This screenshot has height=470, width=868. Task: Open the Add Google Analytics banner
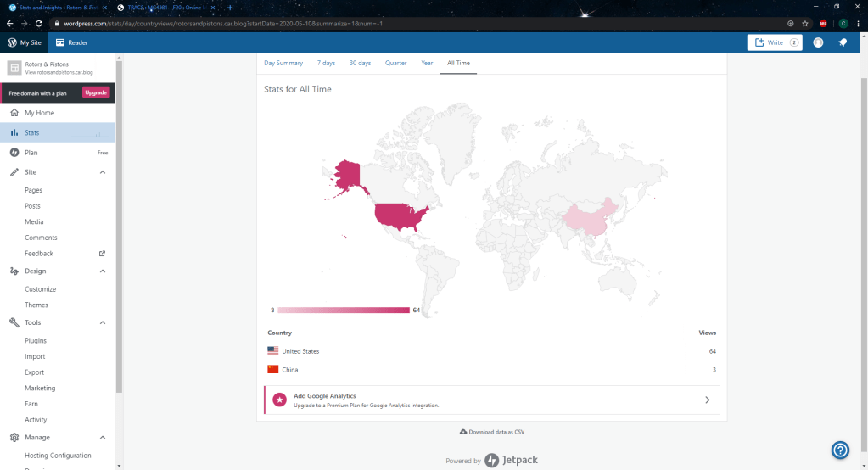492,400
